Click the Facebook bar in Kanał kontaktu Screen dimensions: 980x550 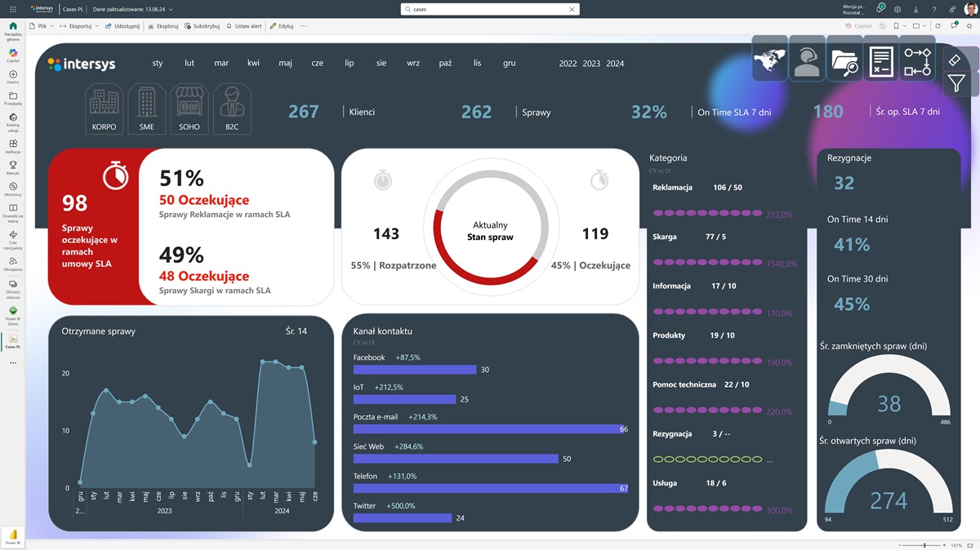415,370
